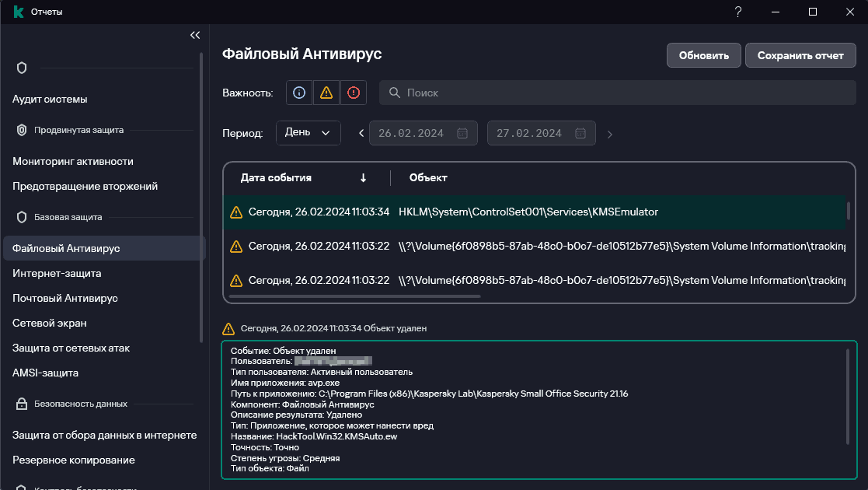Open calendar for end date 27.02.2024
This screenshot has width=868, height=490.
point(580,133)
